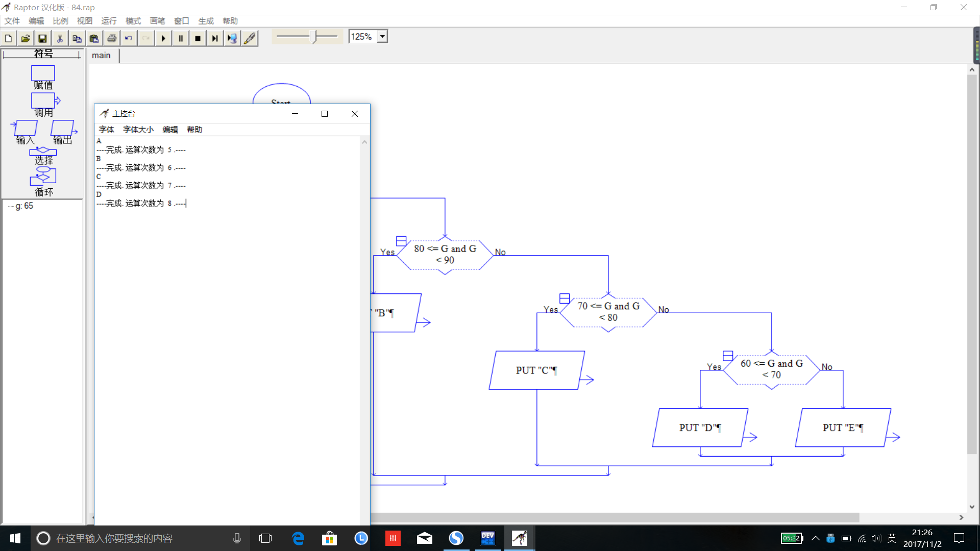The image size is (980, 551).
Task: Open the Windows Start menu
Action: pyautogui.click(x=15, y=538)
